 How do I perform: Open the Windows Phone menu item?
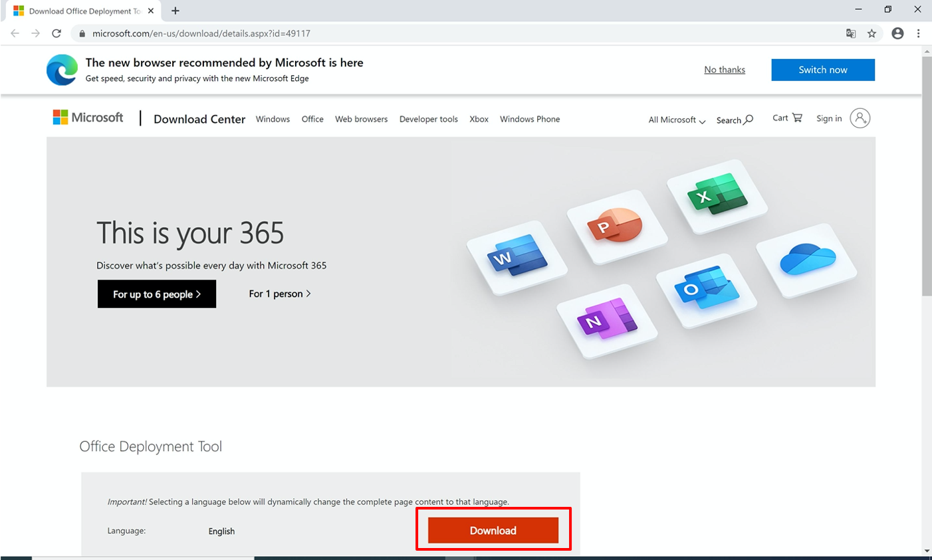tap(530, 119)
